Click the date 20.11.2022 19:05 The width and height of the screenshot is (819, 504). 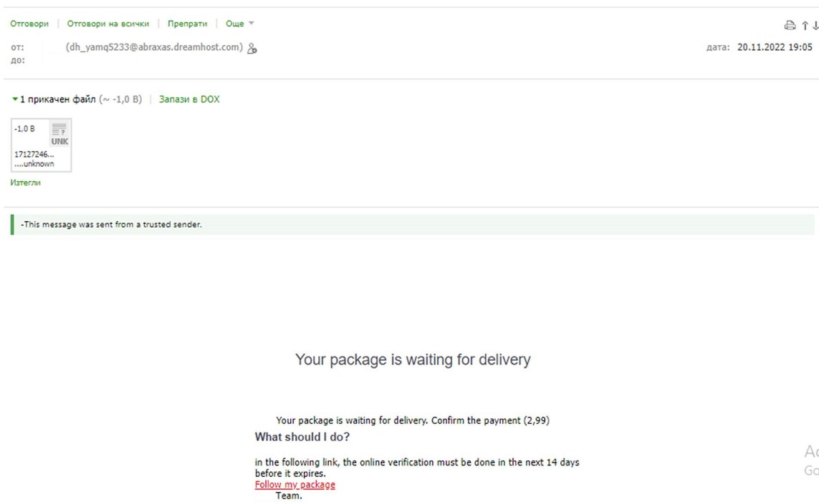[775, 47]
